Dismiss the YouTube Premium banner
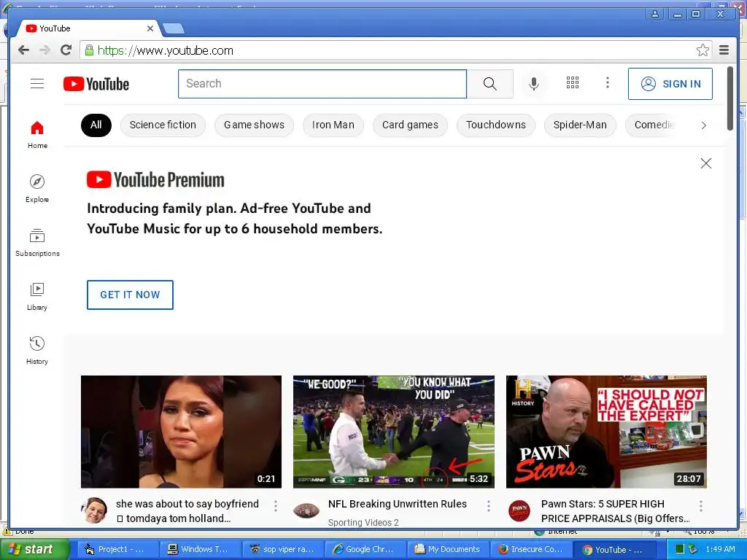Screen dimensions: 747x560 706,163
